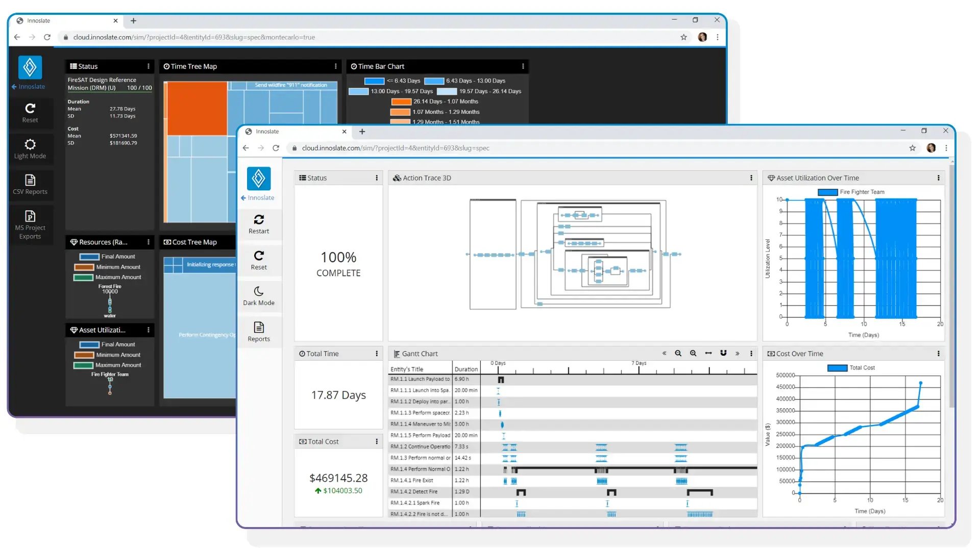This screenshot has height=551, width=980.
Task: Zoom in the Gantt Chart
Action: click(x=693, y=354)
